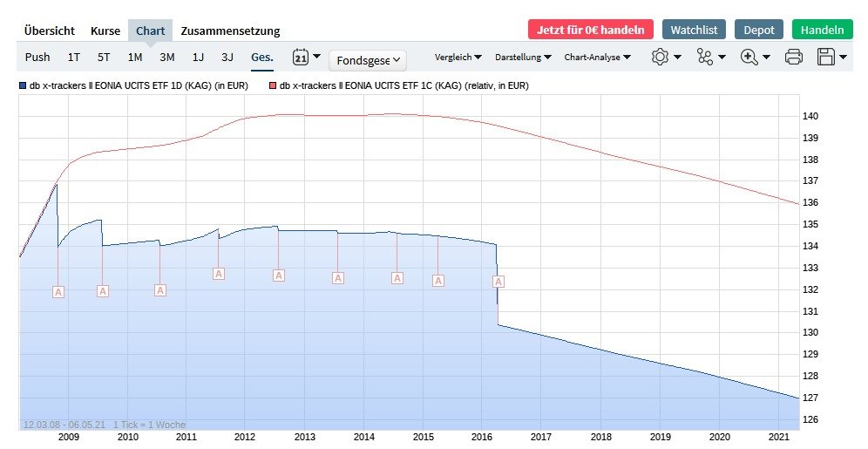868x449 pixels.
Task: Open the Darstellung dropdown
Action: coord(523,58)
